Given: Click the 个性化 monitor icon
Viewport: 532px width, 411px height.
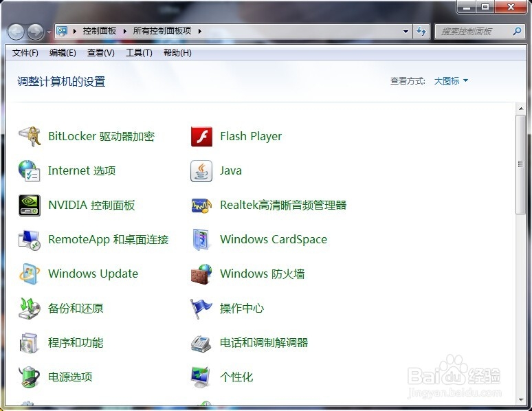Looking at the screenshot, I should click(201, 377).
